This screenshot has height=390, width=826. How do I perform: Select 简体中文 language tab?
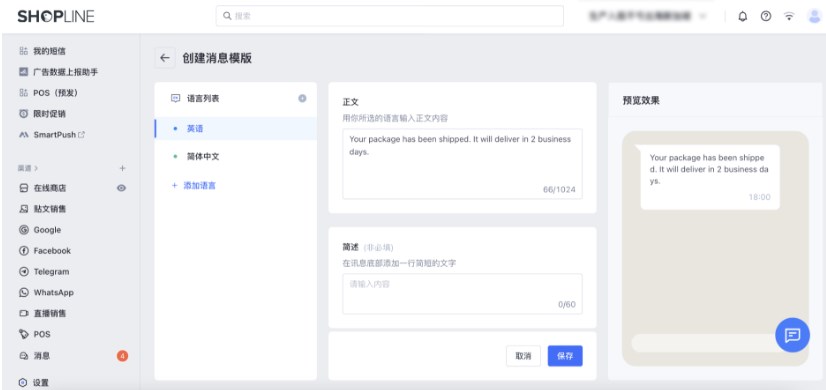(235, 157)
